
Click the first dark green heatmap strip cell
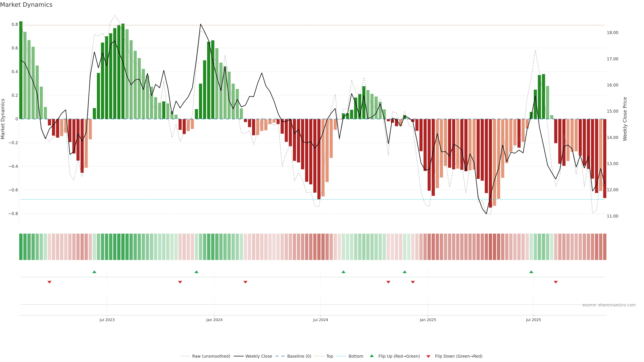coord(21,247)
